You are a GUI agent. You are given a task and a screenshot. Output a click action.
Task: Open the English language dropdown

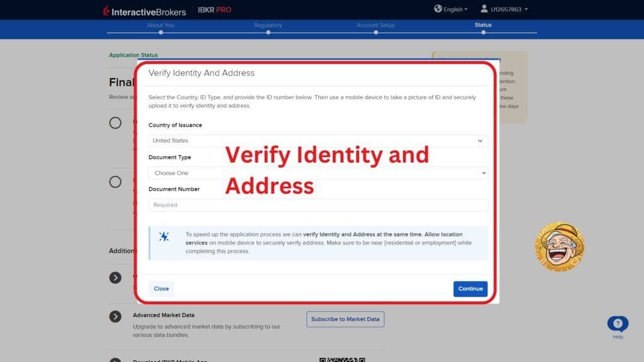click(450, 9)
